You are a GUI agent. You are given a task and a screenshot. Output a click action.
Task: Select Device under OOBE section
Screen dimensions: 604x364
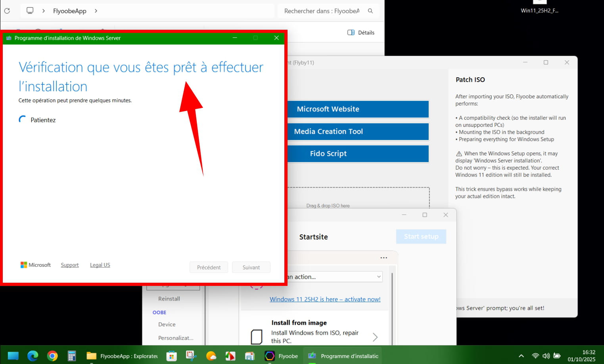pos(167,324)
